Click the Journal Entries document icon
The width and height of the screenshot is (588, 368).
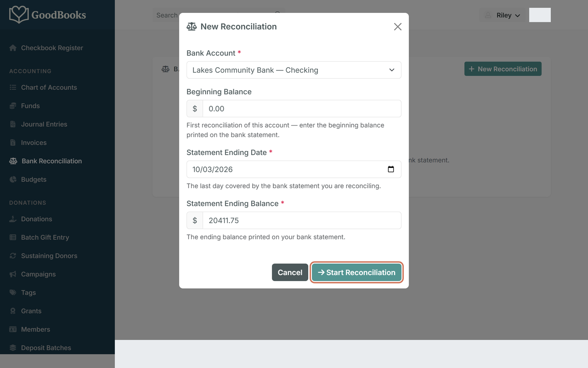[13, 124]
